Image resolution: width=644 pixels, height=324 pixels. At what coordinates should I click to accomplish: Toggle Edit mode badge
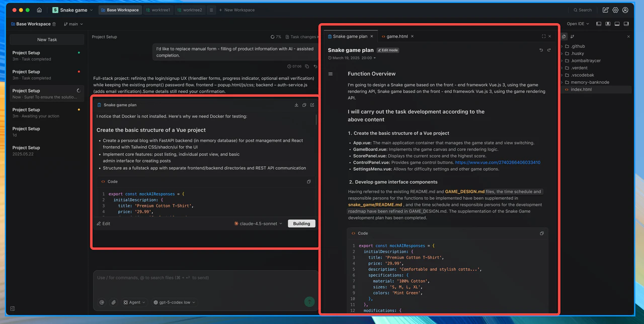[x=388, y=50]
